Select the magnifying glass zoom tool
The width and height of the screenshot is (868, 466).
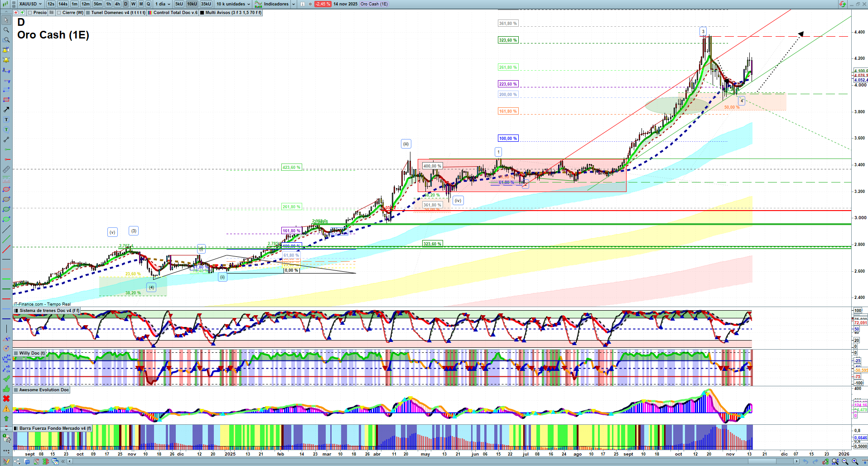(x=6, y=30)
